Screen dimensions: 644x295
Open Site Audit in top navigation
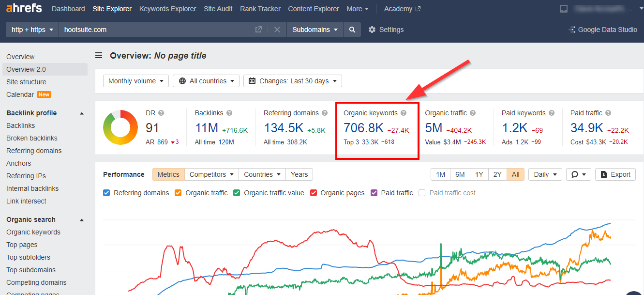pos(218,9)
